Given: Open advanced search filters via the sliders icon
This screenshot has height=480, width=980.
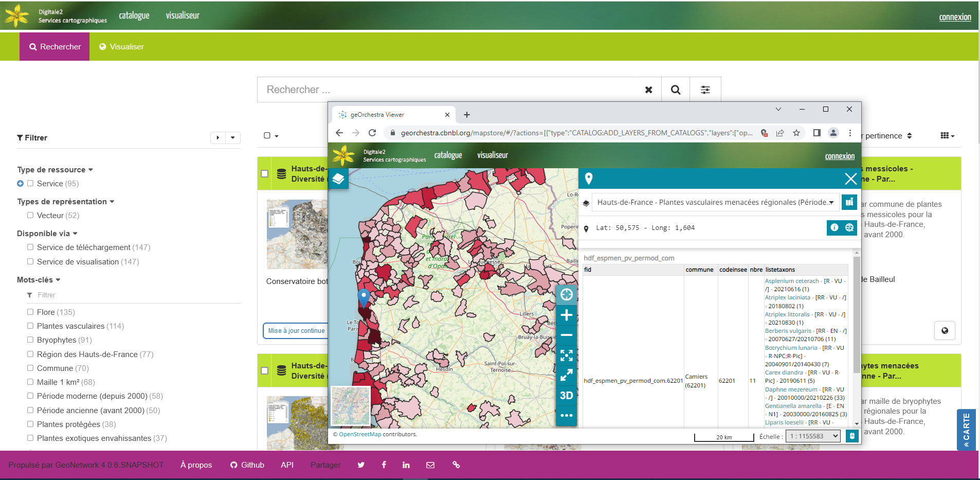Looking at the screenshot, I should (705, 89).
